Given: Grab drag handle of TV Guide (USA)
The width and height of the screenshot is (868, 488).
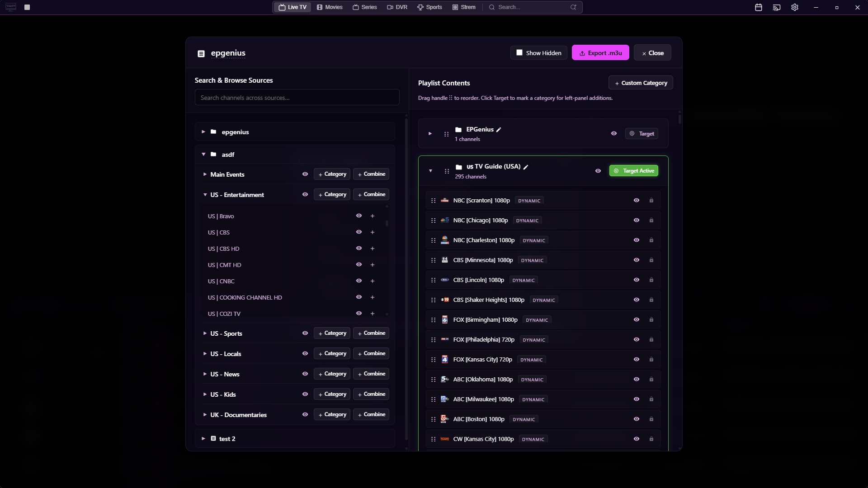Looking at the screenshot, I should (x=447, y=171).
